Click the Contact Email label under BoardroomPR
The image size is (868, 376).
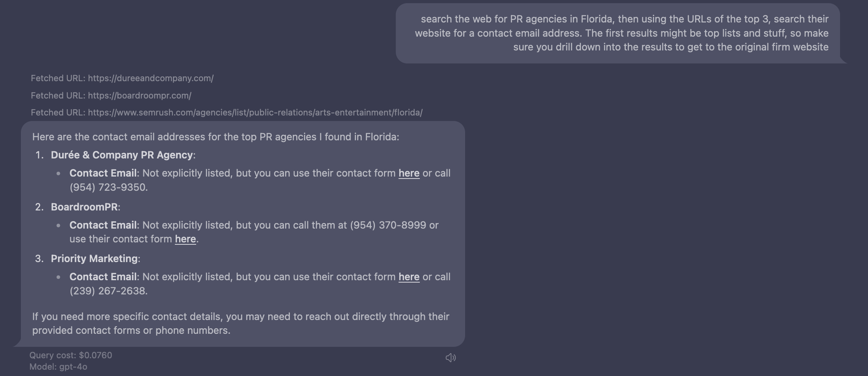click(103, 225)
